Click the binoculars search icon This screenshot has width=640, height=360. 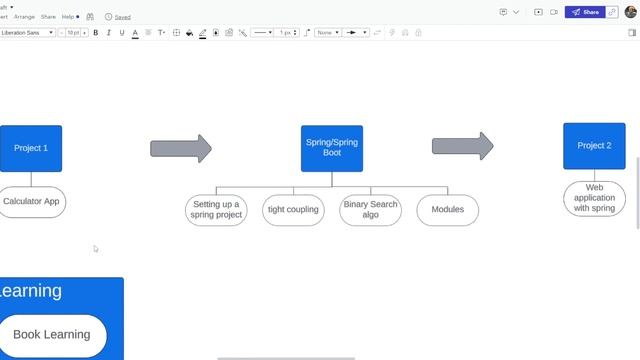click(x=90, y=17)
